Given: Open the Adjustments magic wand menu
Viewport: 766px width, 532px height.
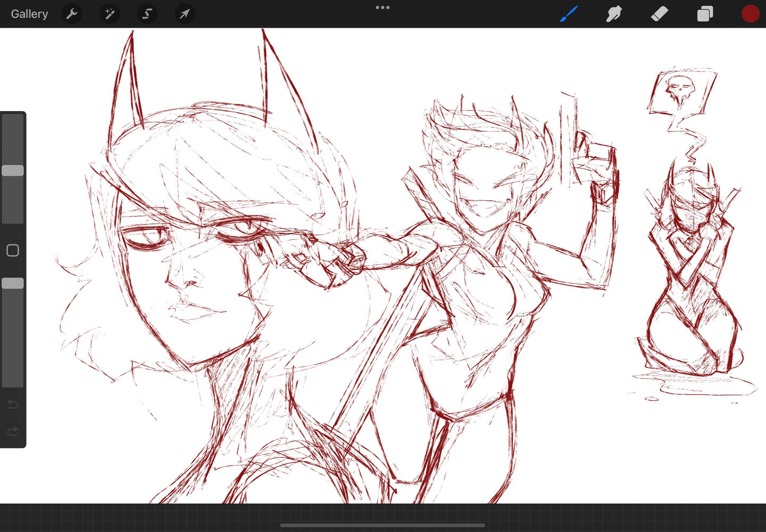Looking at the screenshot, I should [x=110, y=14].
